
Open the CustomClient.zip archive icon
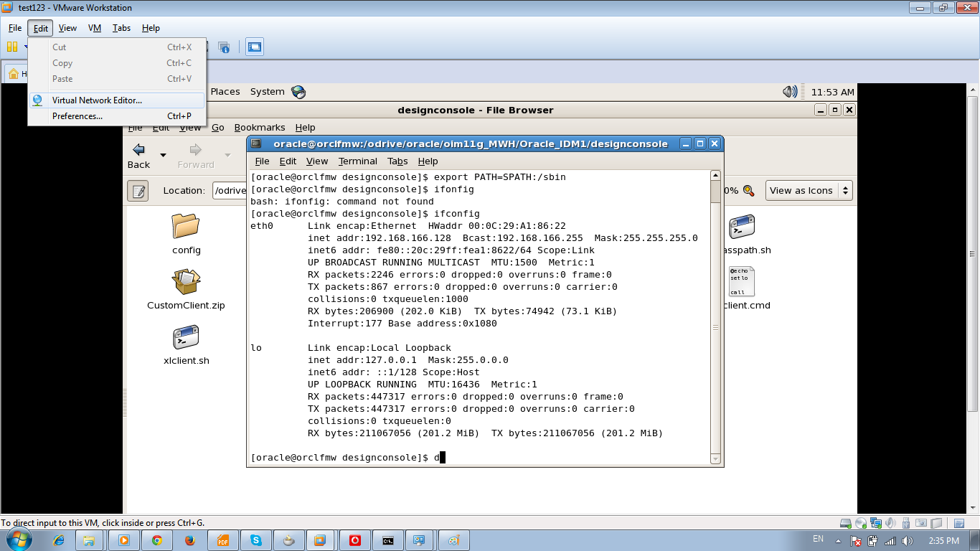pos(186,282)
